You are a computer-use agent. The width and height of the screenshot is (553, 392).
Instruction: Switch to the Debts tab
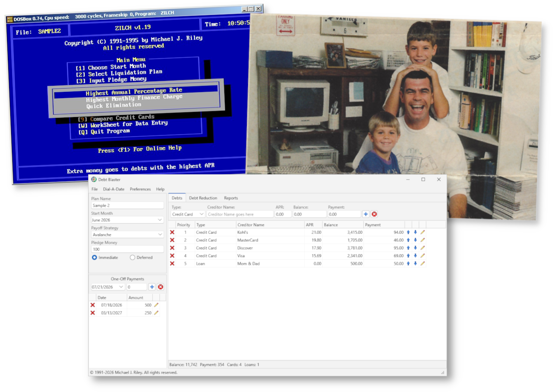coord(177,198)
